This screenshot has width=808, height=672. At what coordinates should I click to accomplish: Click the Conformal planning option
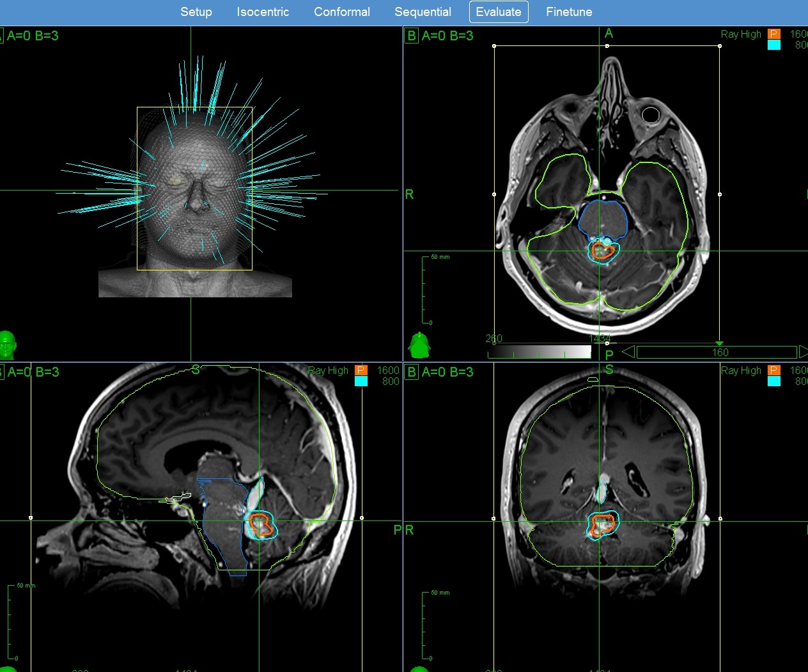[342, 12]
